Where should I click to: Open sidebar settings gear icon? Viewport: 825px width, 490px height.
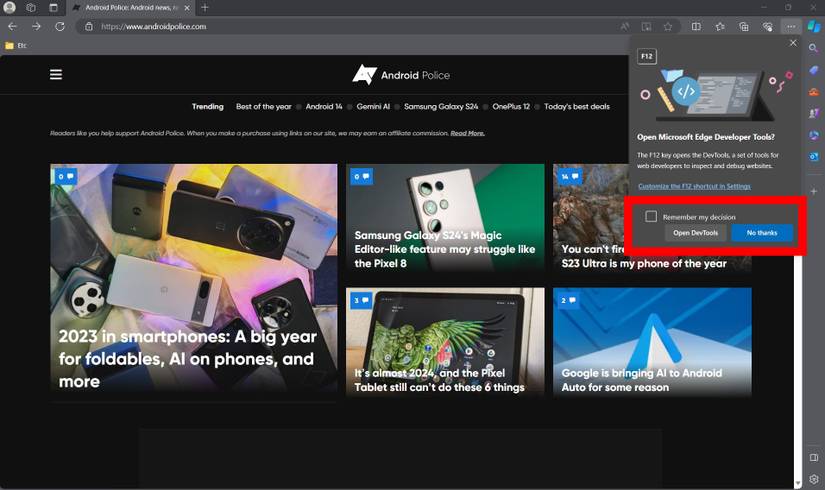pos(815,479)
